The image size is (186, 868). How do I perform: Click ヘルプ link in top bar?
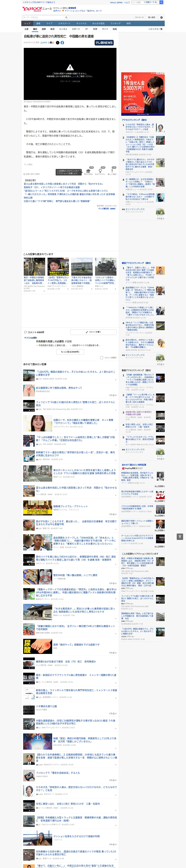pyautogui.click(x=127, y=2)
